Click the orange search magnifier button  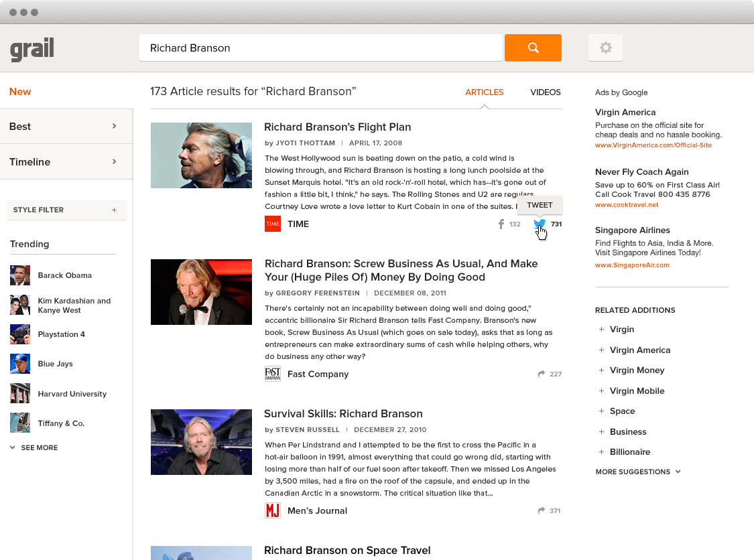pyautogui.click(x=533, y=48)
